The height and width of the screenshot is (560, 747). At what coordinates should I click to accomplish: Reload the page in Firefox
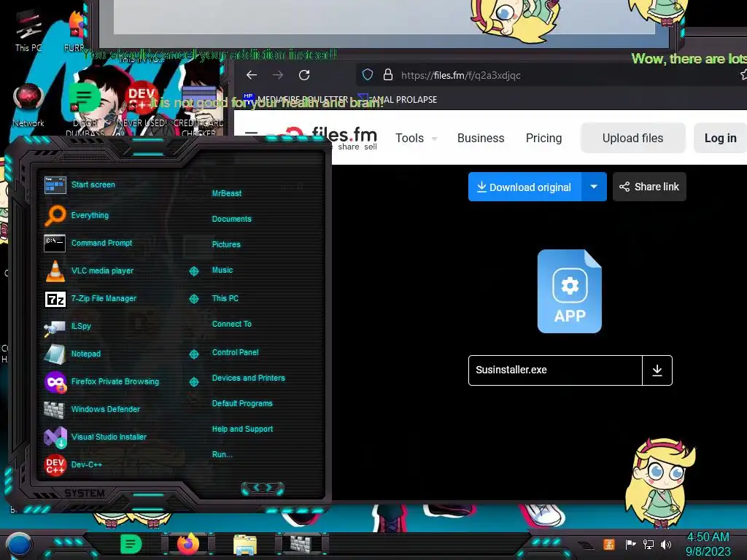304,75
